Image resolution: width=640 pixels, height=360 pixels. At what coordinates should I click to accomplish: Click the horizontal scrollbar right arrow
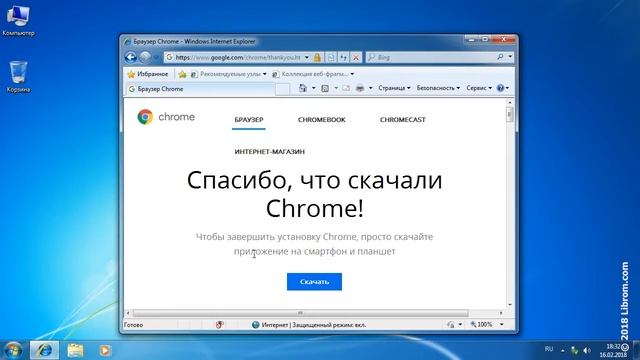501,313
